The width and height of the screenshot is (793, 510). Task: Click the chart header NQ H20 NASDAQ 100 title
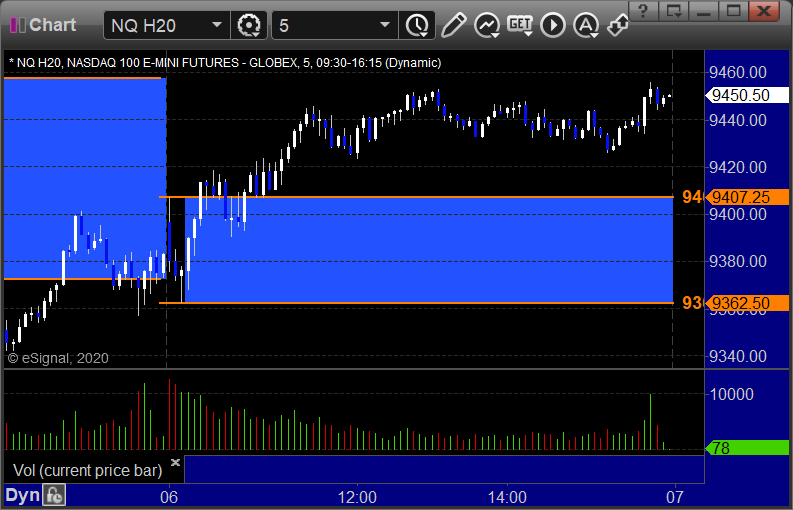click(x=225, y=63)
